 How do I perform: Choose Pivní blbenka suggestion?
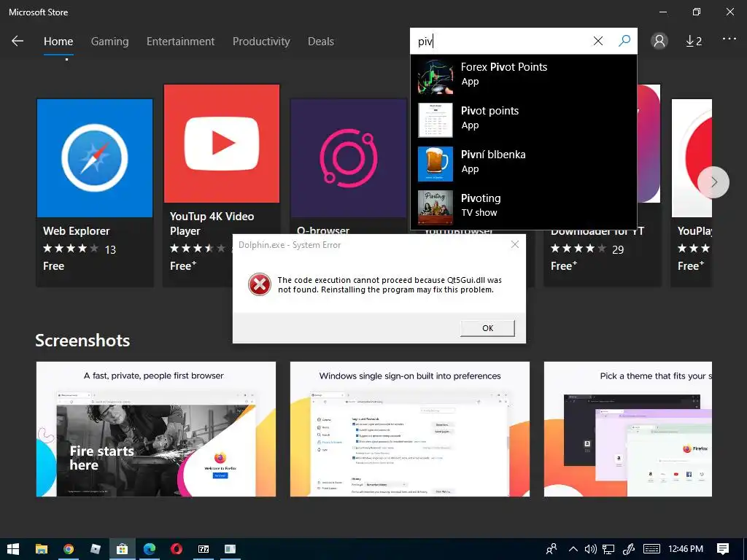(524, 164)
